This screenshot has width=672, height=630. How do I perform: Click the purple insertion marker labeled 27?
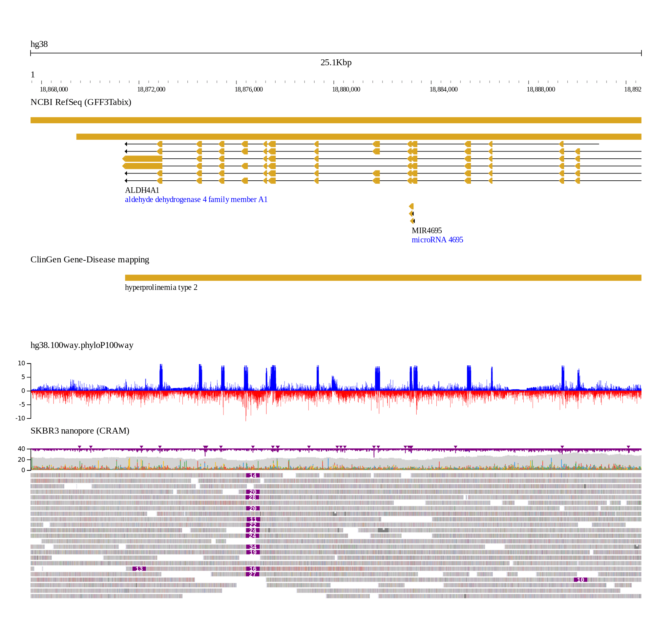tap(252, 574)
